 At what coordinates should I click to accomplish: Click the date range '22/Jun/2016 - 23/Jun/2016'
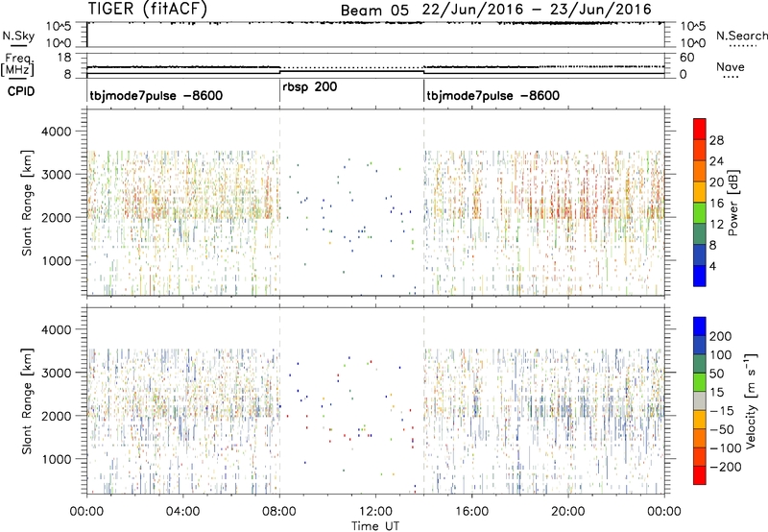[x=537, y=10]
